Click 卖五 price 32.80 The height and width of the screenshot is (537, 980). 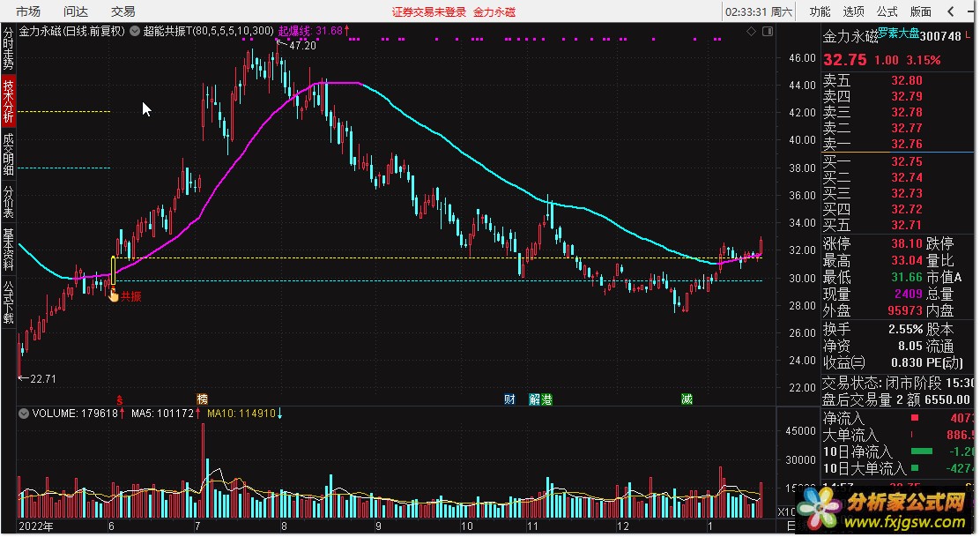pos(907,80)
